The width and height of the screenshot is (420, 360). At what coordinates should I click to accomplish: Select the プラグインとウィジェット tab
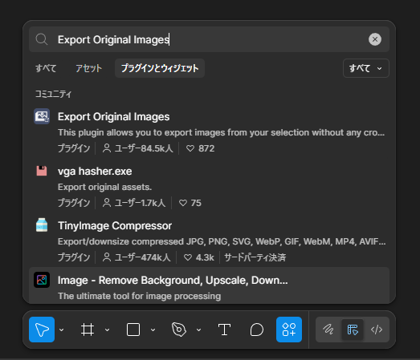pos(160,68)
